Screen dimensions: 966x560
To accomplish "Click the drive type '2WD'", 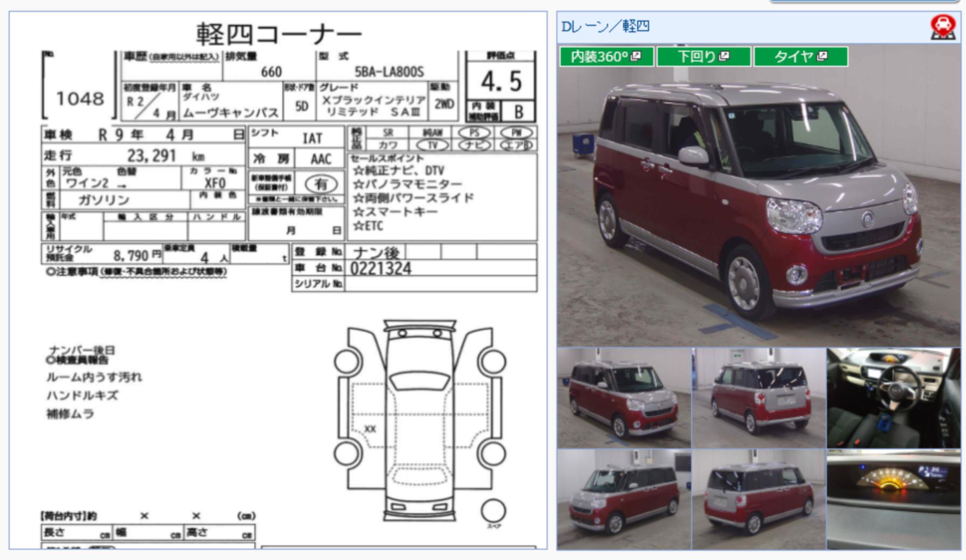I will [444, 104].
